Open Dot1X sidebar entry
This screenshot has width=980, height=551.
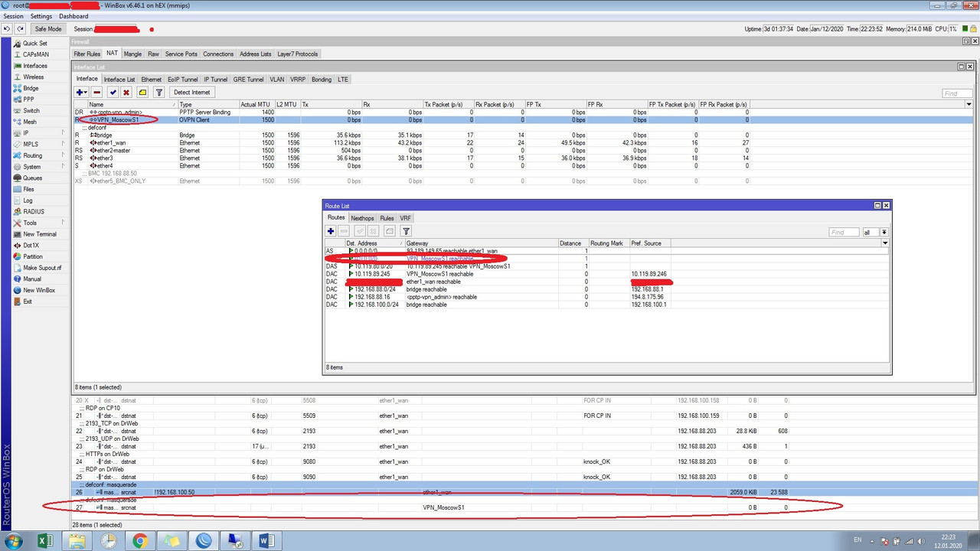tap(31, 245)
